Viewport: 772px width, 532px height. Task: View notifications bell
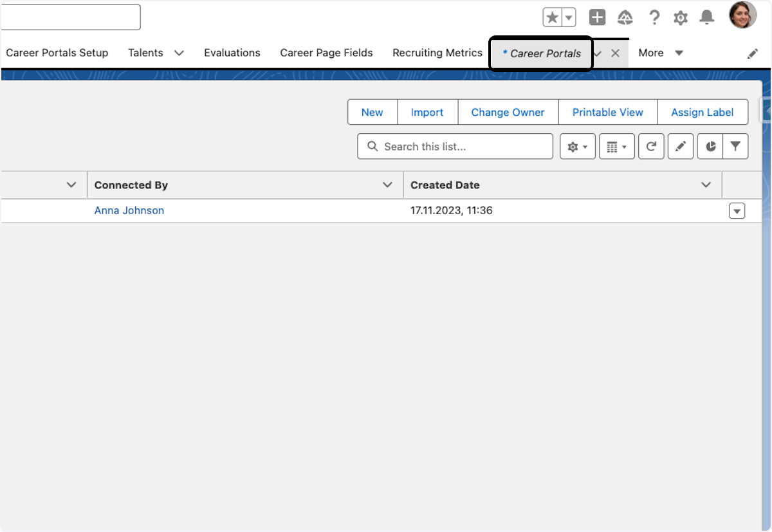(707, 17)
